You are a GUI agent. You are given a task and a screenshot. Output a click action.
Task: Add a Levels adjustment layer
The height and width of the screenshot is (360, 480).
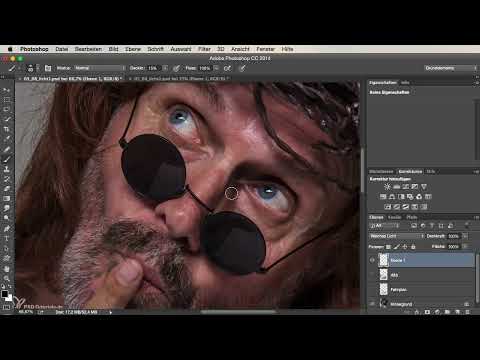pos(397,187)
